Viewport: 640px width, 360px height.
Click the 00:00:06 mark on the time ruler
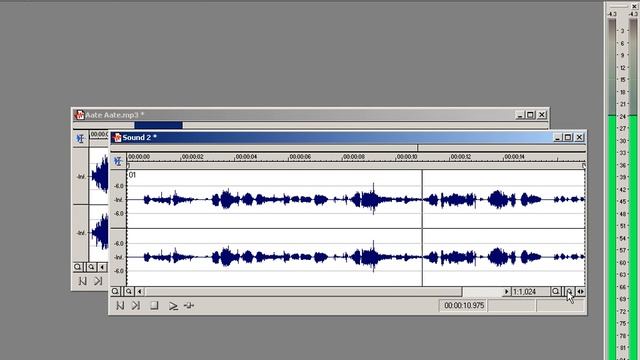coord(300,157)
